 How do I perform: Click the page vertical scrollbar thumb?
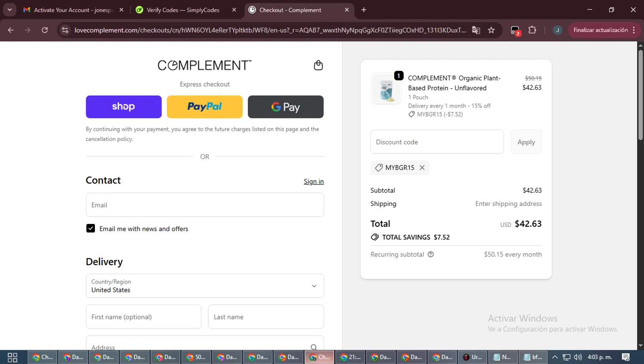(x=641, y=95)
